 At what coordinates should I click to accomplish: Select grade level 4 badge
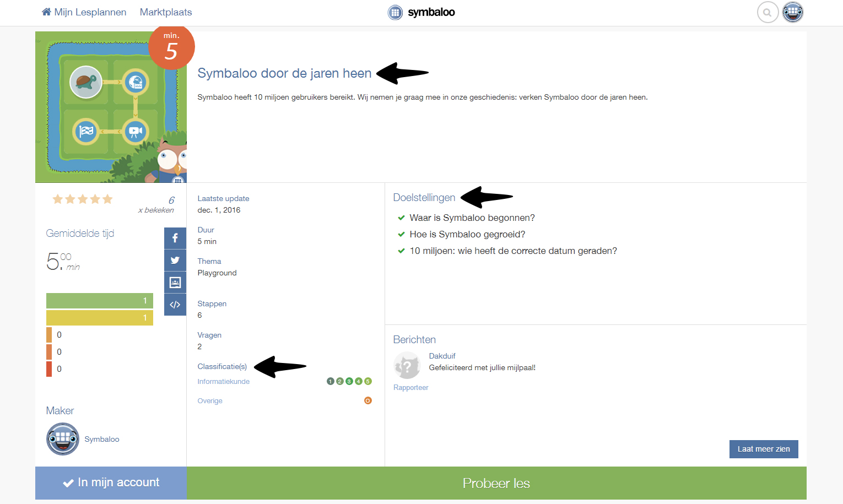pos(359,381)
